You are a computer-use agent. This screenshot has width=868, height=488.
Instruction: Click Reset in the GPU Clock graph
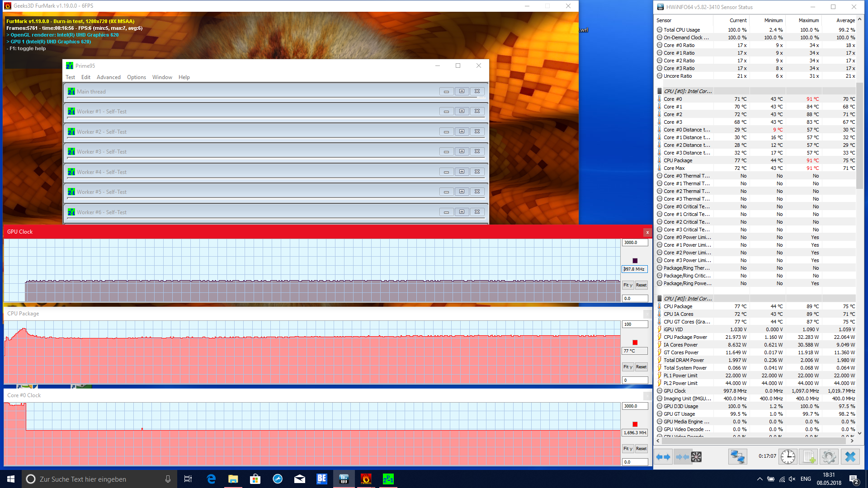point(641,285)
